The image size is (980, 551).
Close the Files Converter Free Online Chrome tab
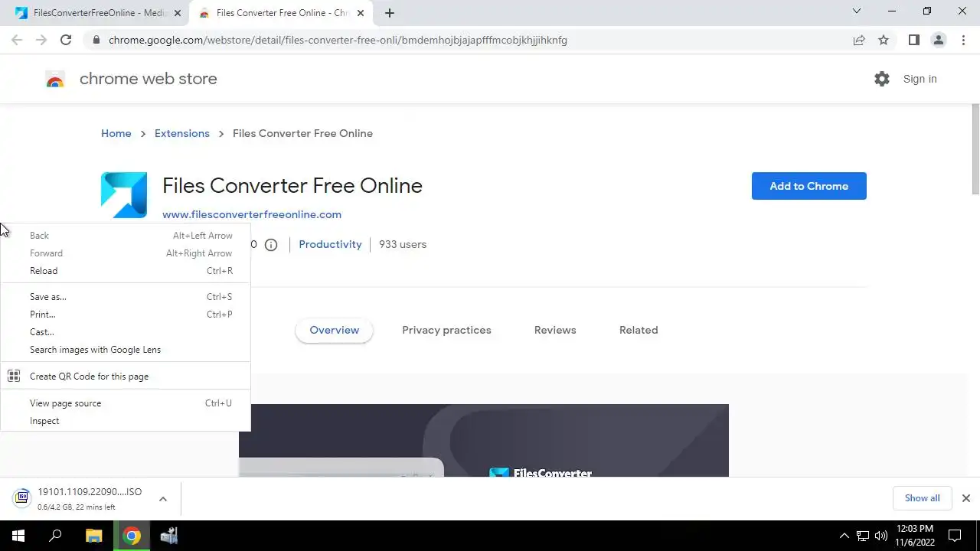(x=361, y=13)
